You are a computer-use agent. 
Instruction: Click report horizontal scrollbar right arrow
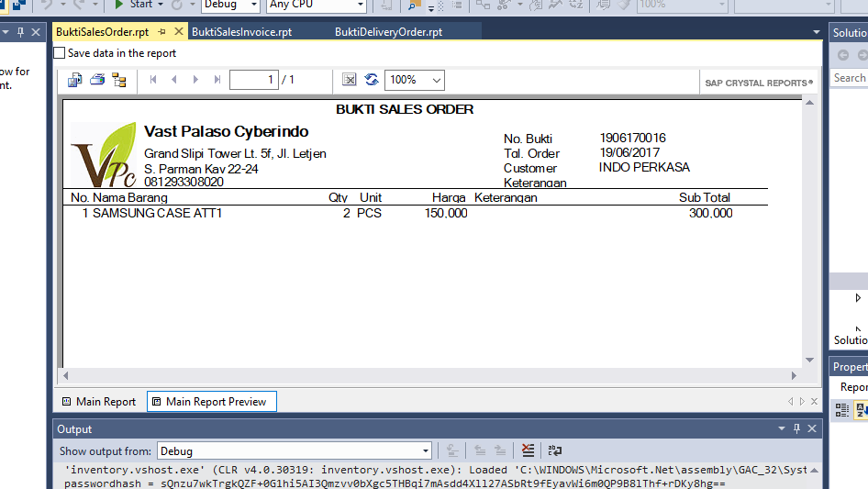pyautogui.click(x=794, y=375)
